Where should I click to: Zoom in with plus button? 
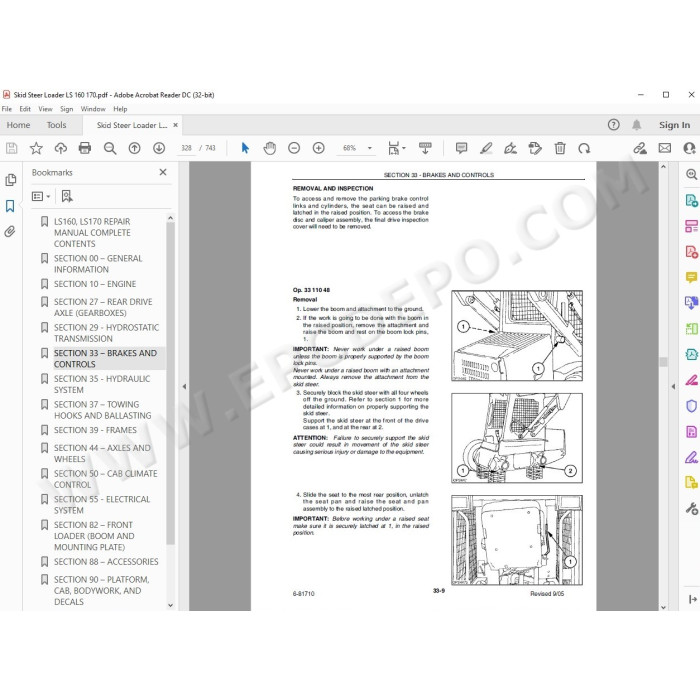click(318, 148)
